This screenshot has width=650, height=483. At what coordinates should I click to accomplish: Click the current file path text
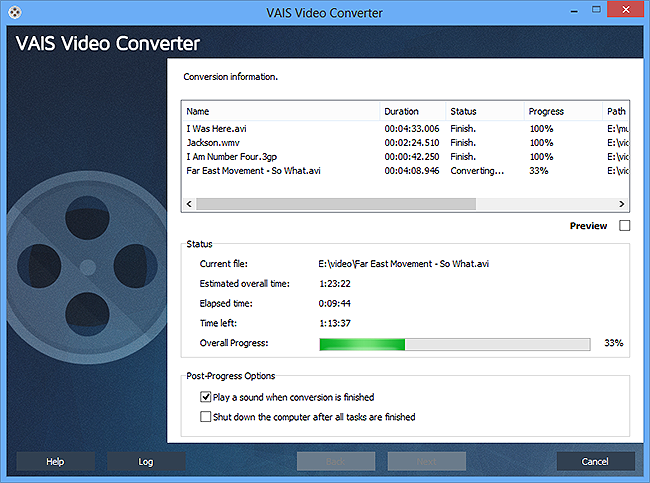pyautogui.click(x=404, y=264)
